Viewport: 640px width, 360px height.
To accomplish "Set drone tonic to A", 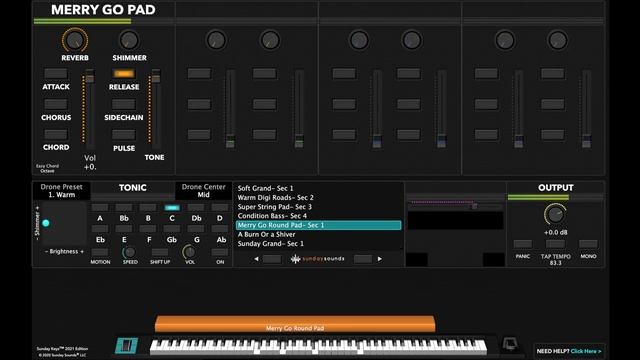I will point(100,208).
